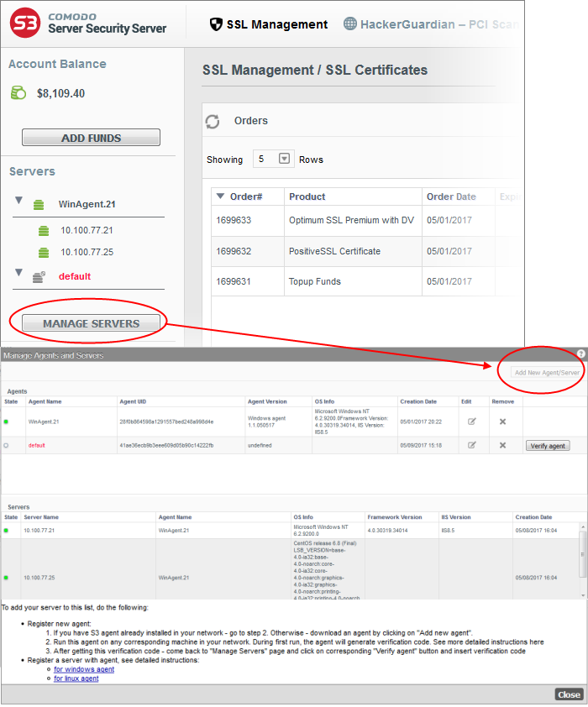588x707 pixels.
Task: Click the ADD FUNDS button
Action: coord(91,138)
